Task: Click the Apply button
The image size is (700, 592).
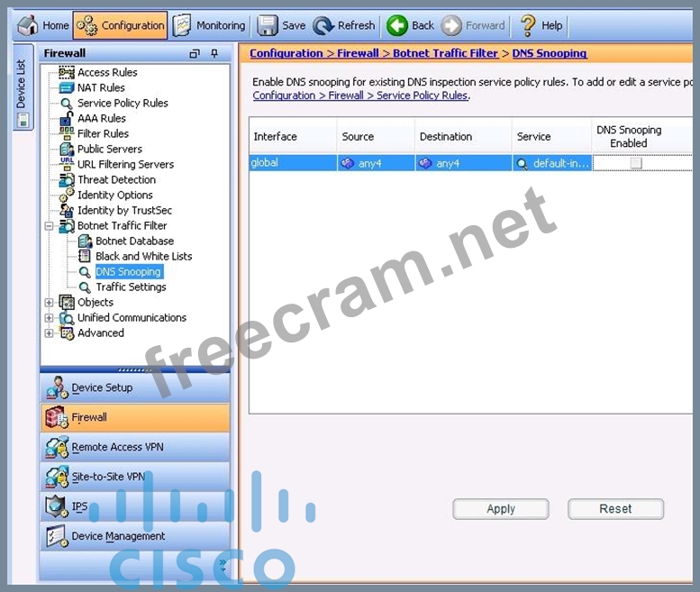Action: point(500,509)
